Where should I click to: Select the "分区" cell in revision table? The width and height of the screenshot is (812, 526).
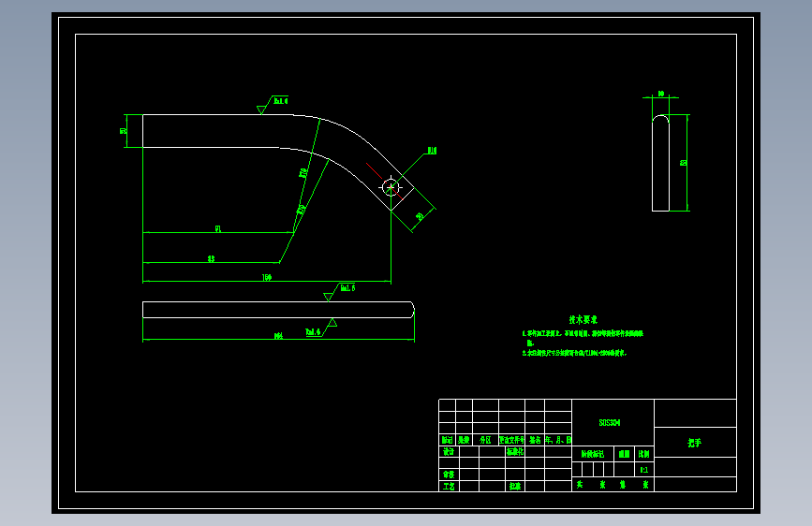(x=485, y=440)
